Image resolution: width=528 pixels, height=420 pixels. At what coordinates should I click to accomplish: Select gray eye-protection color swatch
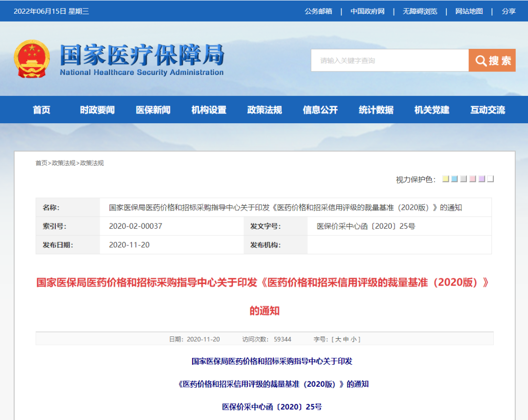click(x=463, y=179)
